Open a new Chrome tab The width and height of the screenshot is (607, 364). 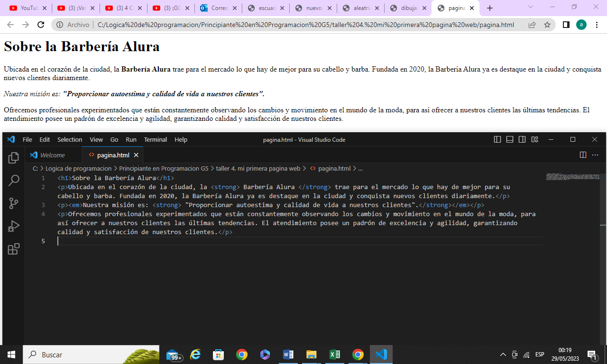pyautogui.click(x=490, y=8)
